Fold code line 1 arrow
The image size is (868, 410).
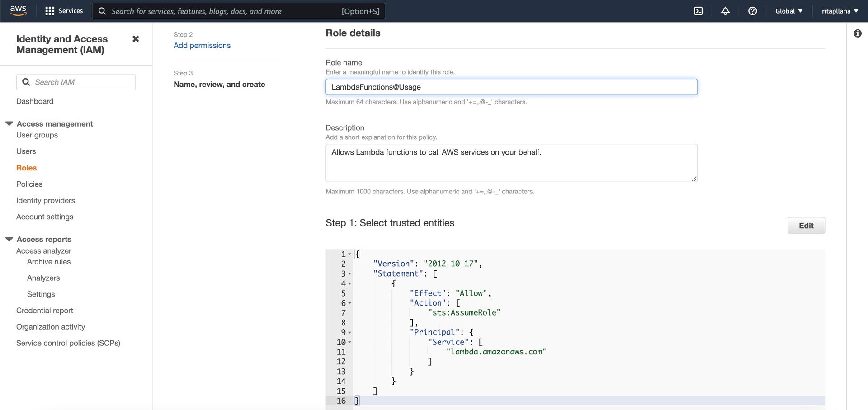[x=349, y=254]
